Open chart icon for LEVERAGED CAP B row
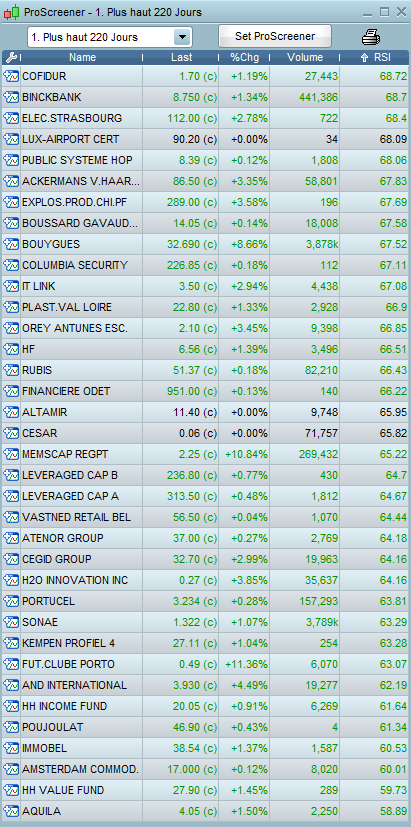 pos(11,475)
